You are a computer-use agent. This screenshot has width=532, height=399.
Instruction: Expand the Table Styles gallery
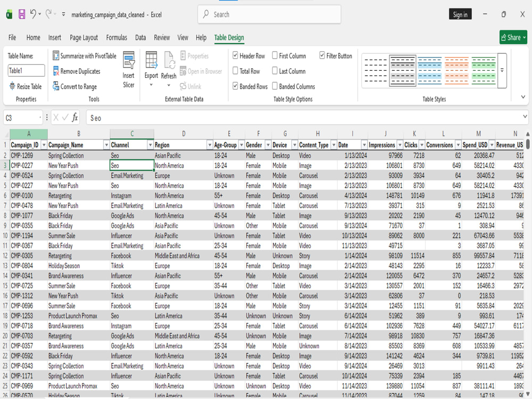(502, 71)
